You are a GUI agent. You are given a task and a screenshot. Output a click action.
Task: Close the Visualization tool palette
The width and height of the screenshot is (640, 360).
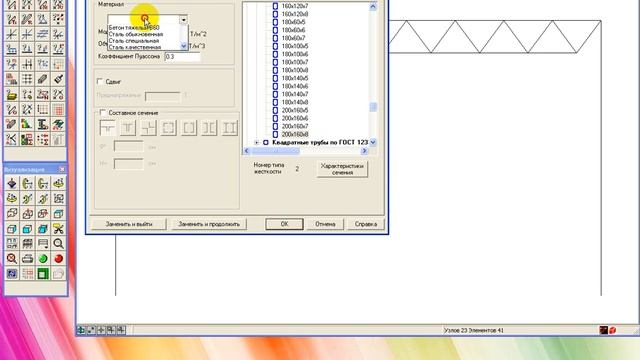(62, 169)
